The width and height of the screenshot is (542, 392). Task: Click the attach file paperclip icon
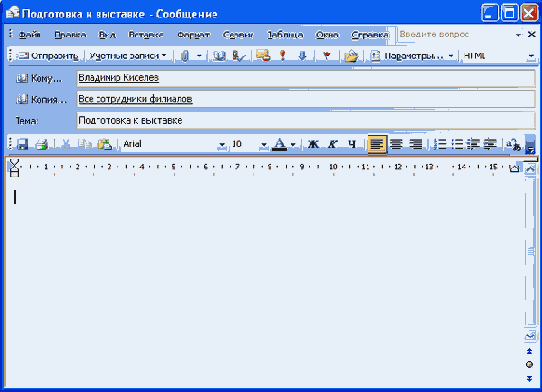[x=185, y=56]
